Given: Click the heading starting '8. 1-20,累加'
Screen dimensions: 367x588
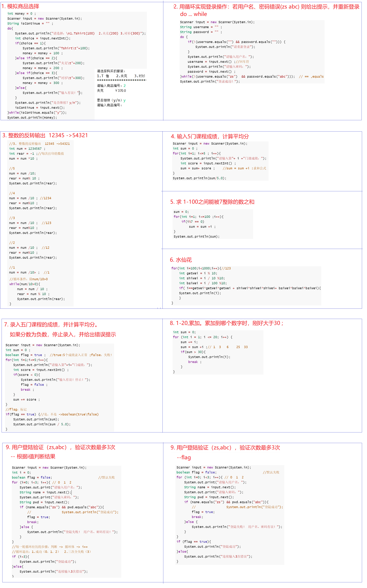Looking at the screenshot, I should [x=226, y=323].
